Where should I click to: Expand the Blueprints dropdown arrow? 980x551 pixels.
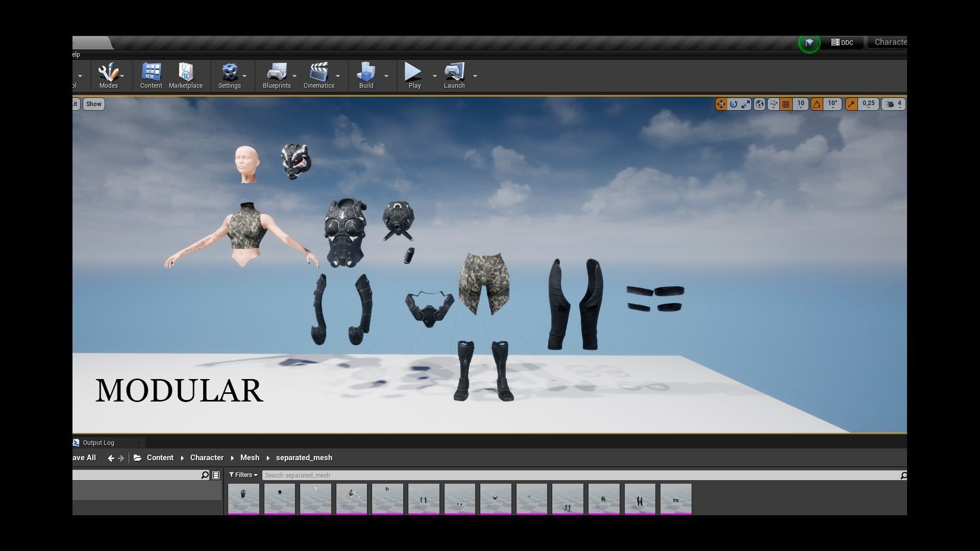coord(295,76)
